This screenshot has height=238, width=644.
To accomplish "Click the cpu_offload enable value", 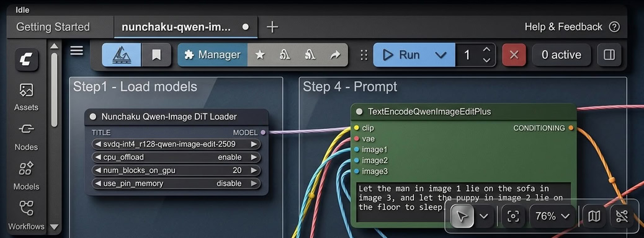I will 230,157.
